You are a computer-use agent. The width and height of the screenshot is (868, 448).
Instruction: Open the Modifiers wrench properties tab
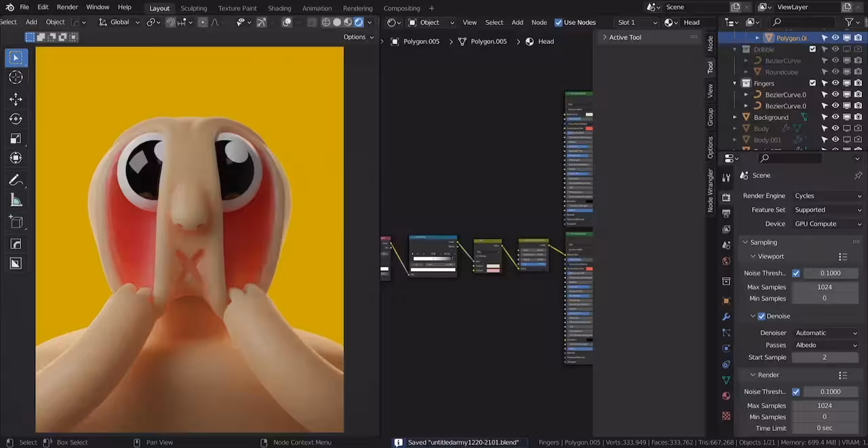[x=726, y=317]
